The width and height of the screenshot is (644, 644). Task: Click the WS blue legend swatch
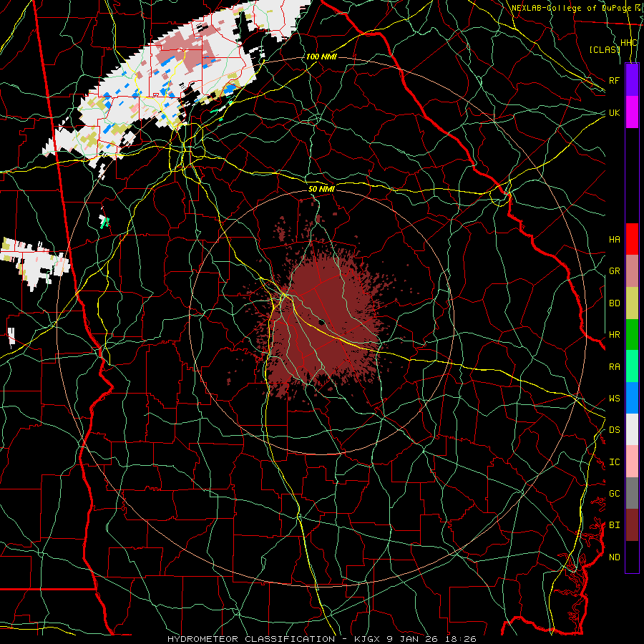632,398
